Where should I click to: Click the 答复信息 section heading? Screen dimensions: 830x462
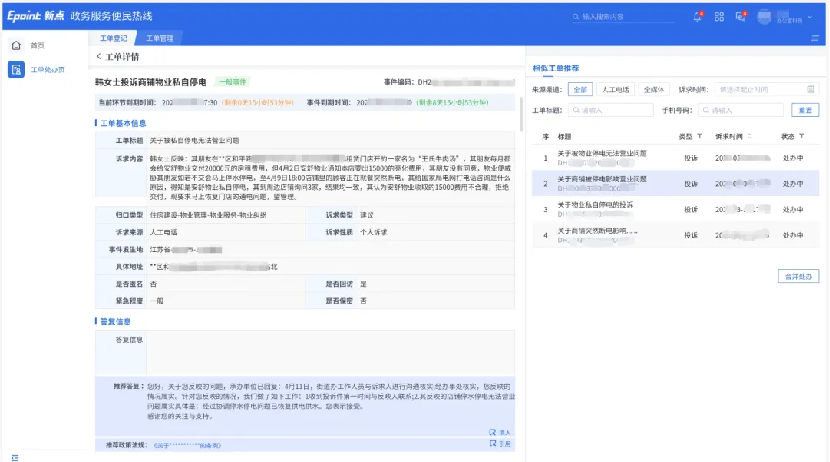coord(115,322)
